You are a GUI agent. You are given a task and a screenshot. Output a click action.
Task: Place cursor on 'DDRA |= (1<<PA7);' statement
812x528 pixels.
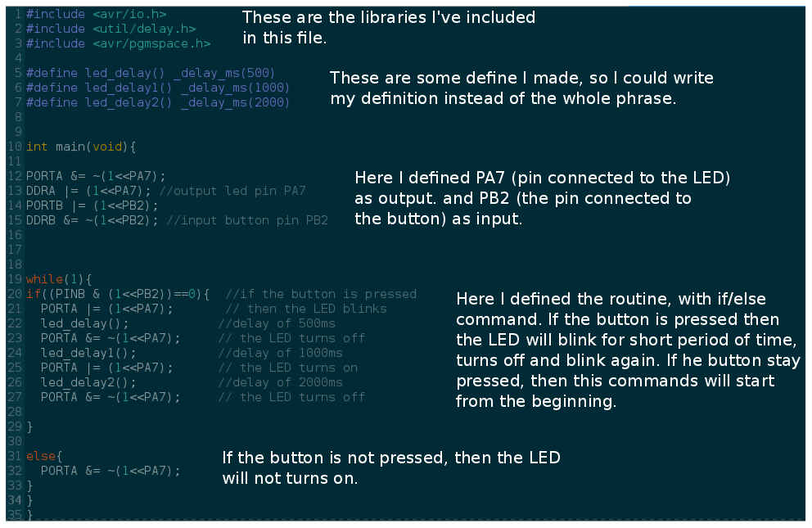88,191
